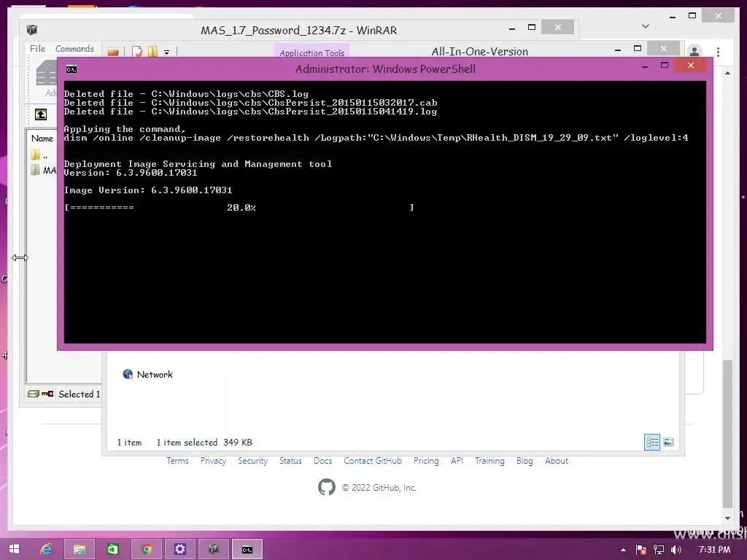Switch Explorer to details view icon
Screen dimensions: 747x560
(651, 443)
